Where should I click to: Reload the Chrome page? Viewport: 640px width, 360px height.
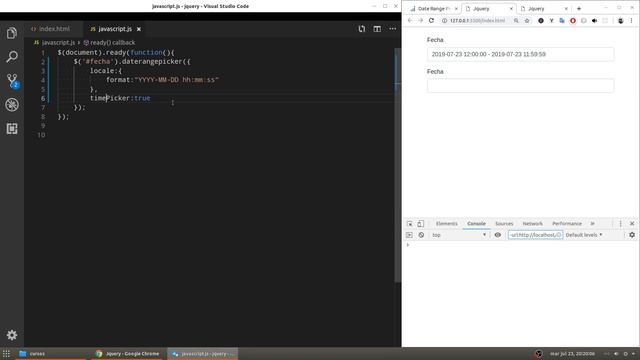coord(431,20)
